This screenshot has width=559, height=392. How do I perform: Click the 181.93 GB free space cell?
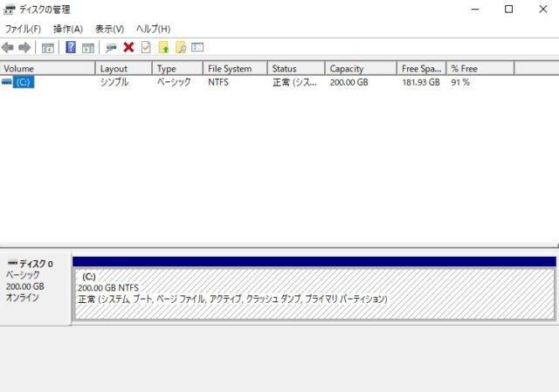click(x=421, y=82)
